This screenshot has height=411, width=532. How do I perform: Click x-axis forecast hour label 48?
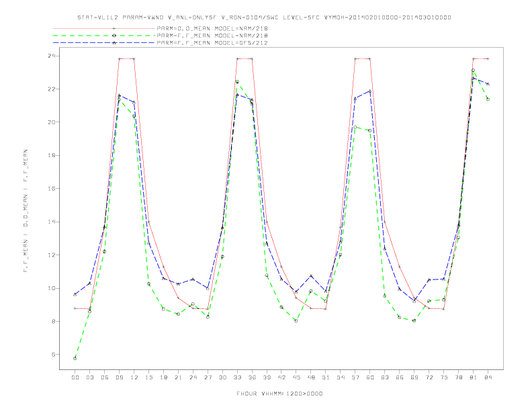[x=311, y=377]
